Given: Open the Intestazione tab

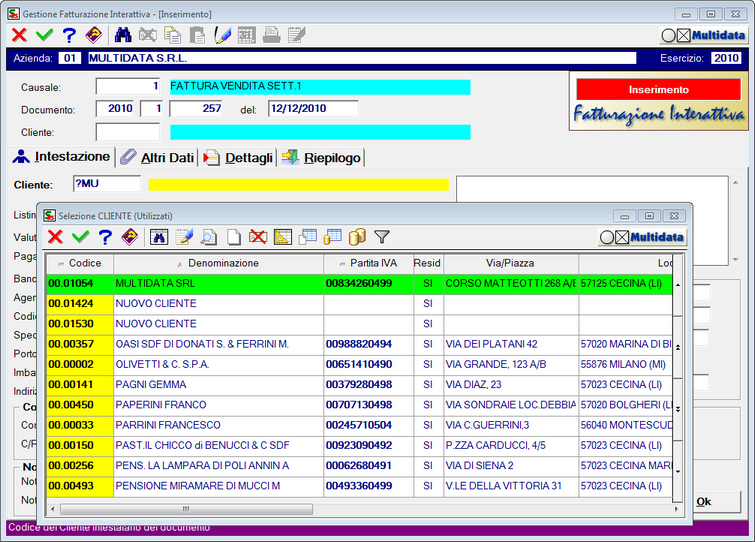Looking at the screenshot, I should click(62, 157).
